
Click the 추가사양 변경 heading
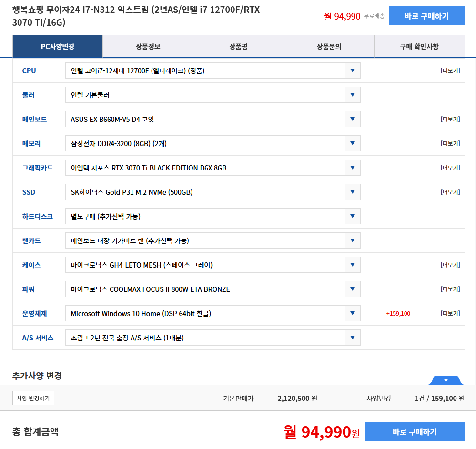coord(37,376)
